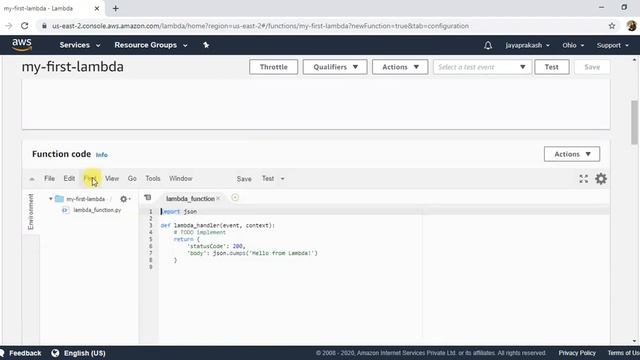
Task: Add a new editor tab with plus icon
Action: click(235, 198)
